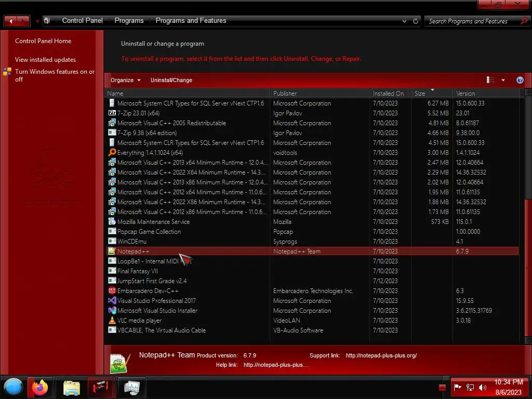Select the Everything 1.4.1.1024 magnifier icon
Image resolution: width=532 pixels, height=399 pixels.
(112, 152)
